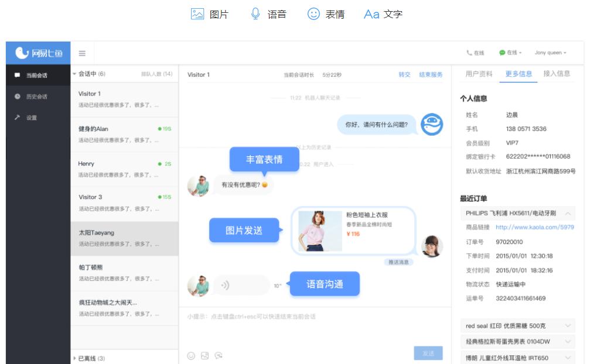Click the 发送 send button
Image resolution: width=597 pixels, height=364 pixels.
point(428,353)
